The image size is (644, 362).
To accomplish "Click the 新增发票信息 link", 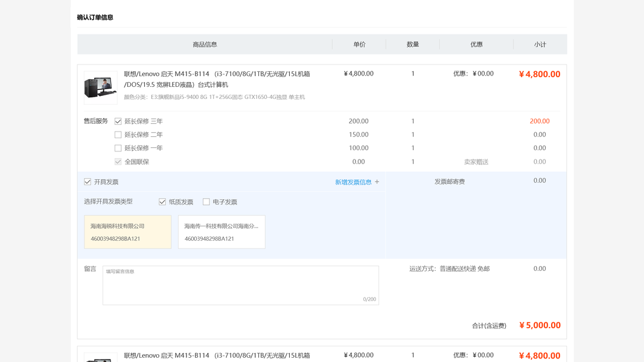I will click(x=353, y=182).
